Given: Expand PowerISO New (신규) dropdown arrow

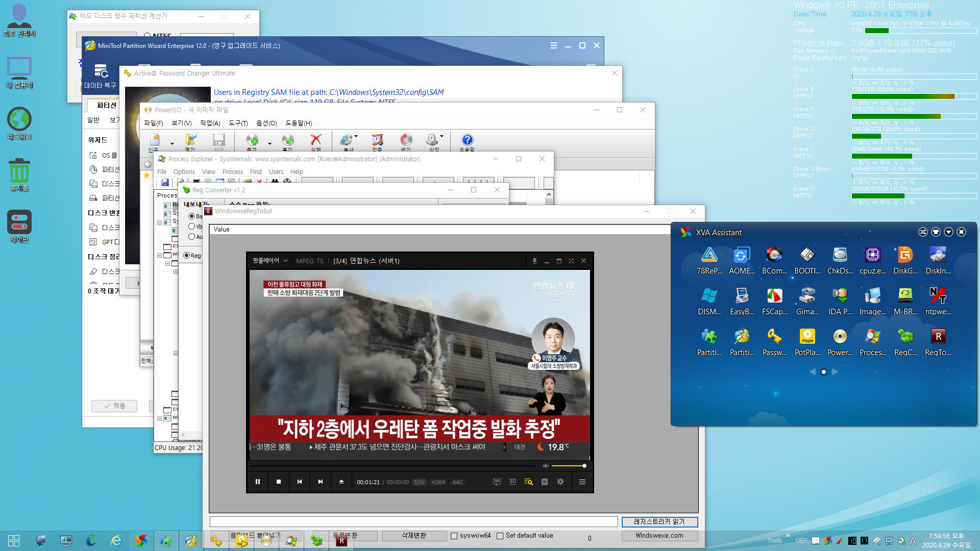Looking at the screenshot, I should pos(172,143).
